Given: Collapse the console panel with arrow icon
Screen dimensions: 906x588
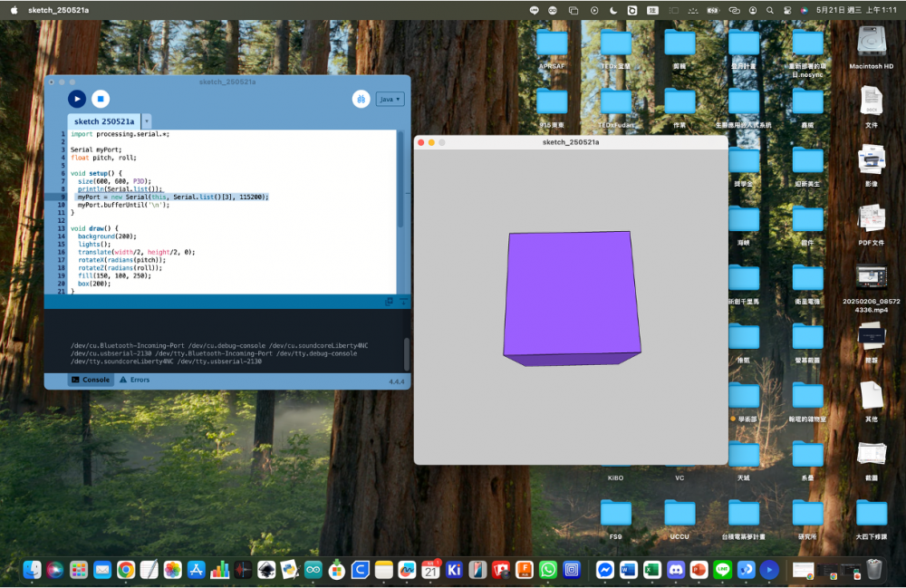Looking at the screenshot, I should [x=403, y=302].
